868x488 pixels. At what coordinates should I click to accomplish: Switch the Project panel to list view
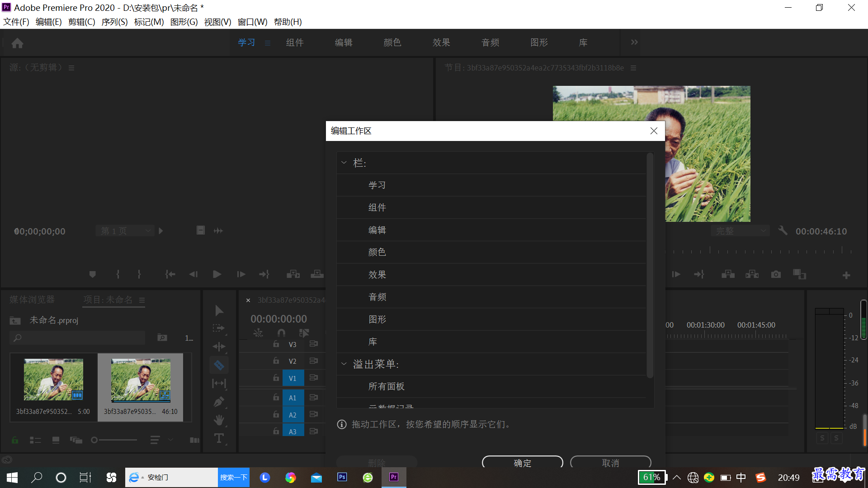35,440
